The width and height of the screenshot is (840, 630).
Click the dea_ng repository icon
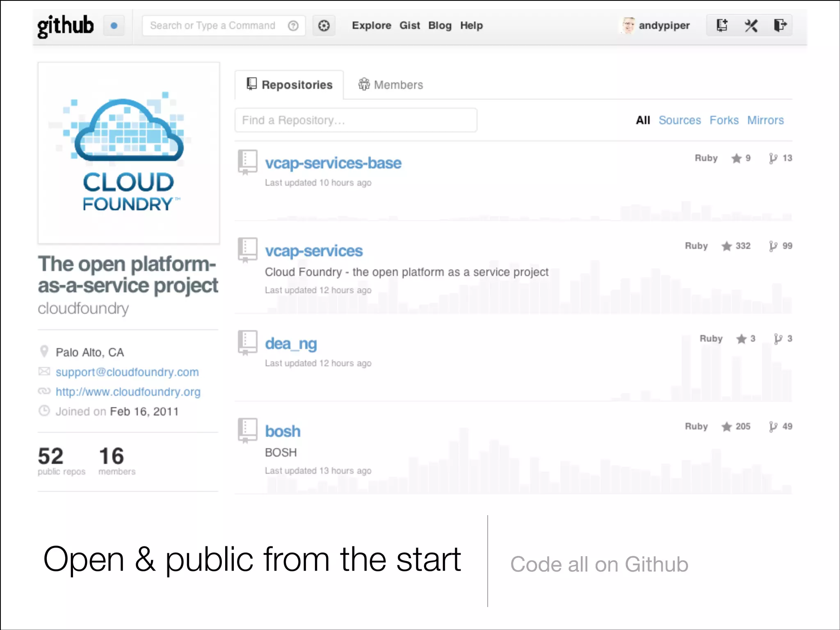[x=248, y=343]
